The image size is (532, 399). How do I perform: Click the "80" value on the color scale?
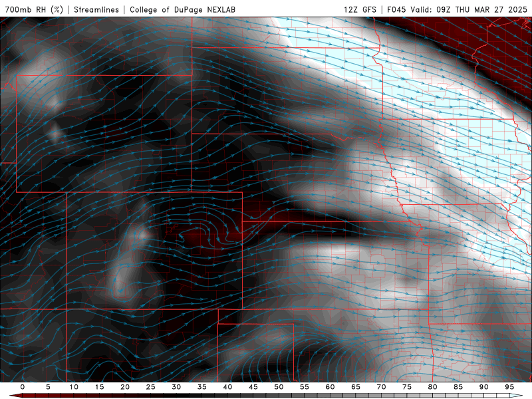click(x=432, y=387)
